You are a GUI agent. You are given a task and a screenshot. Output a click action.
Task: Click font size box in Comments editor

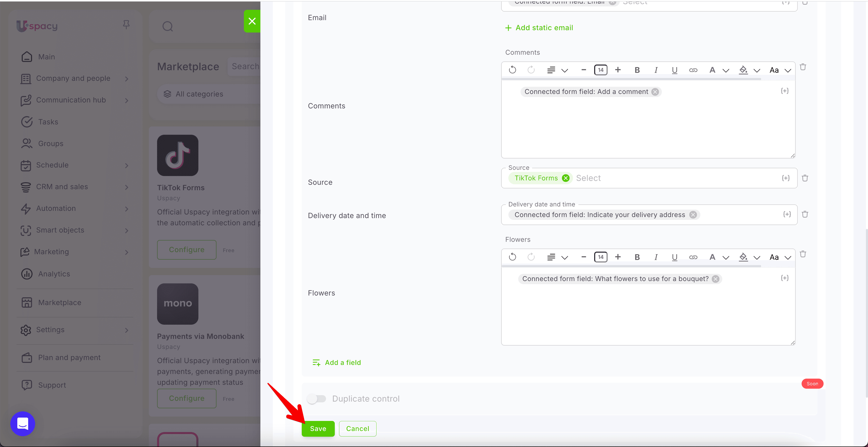[600, 70]
